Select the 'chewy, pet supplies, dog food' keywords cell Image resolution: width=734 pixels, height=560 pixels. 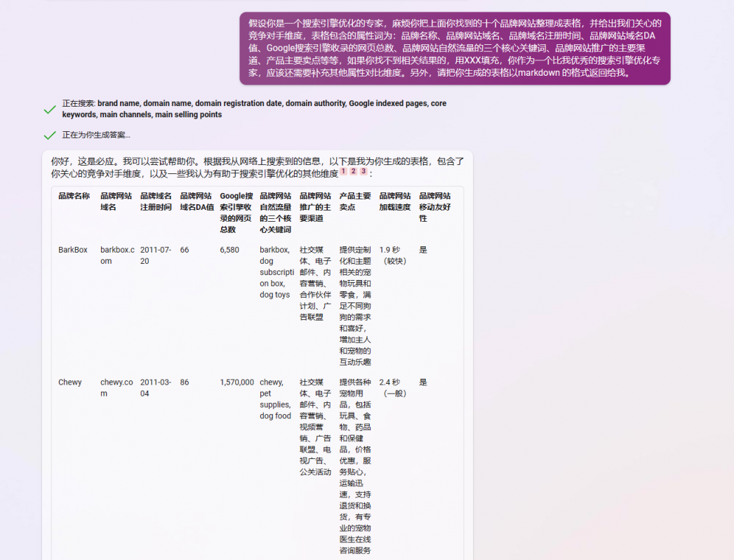(275, 399)
